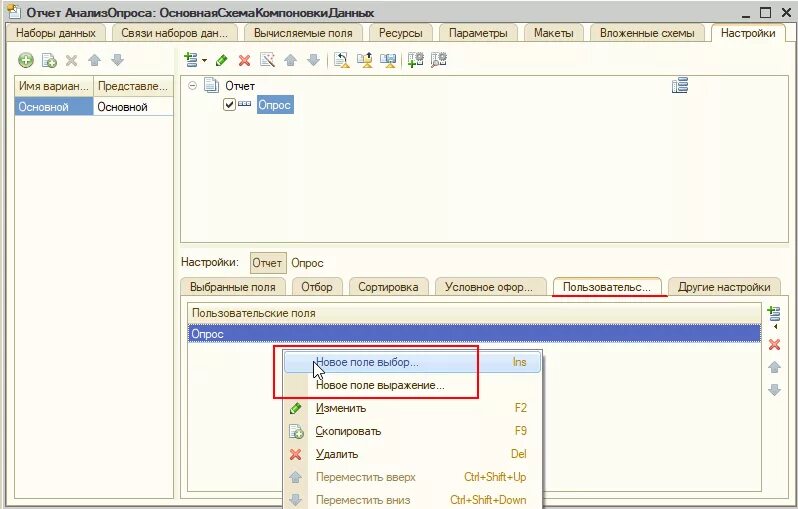Select Переместить вверх in context menu

click(x=412, y=477)
